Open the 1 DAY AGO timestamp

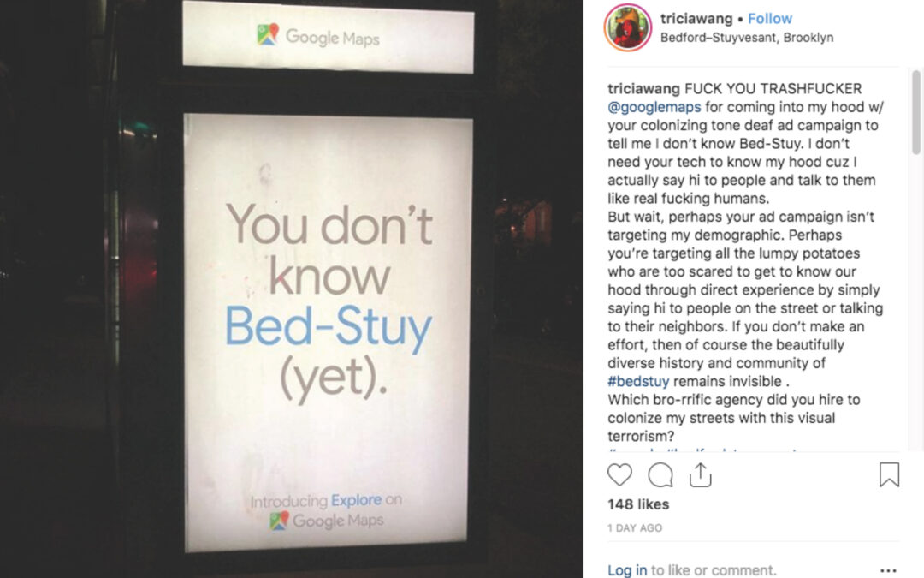[635, 528]
